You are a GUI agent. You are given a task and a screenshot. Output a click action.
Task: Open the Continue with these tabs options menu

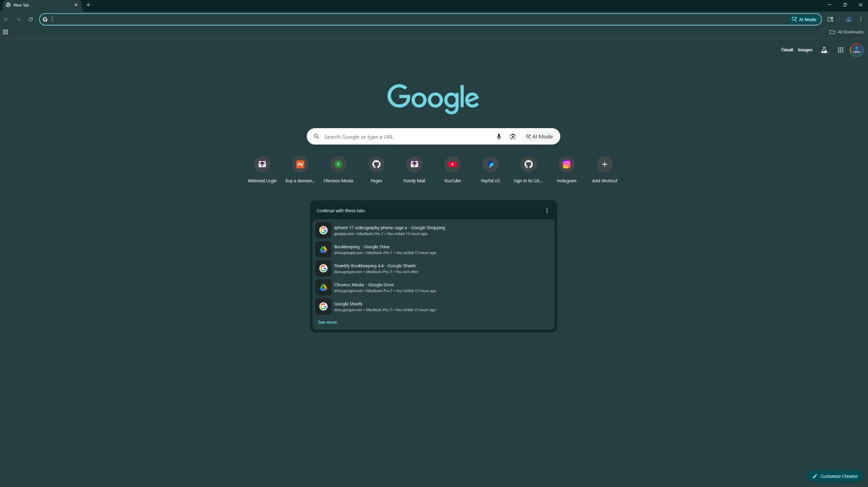546,211
